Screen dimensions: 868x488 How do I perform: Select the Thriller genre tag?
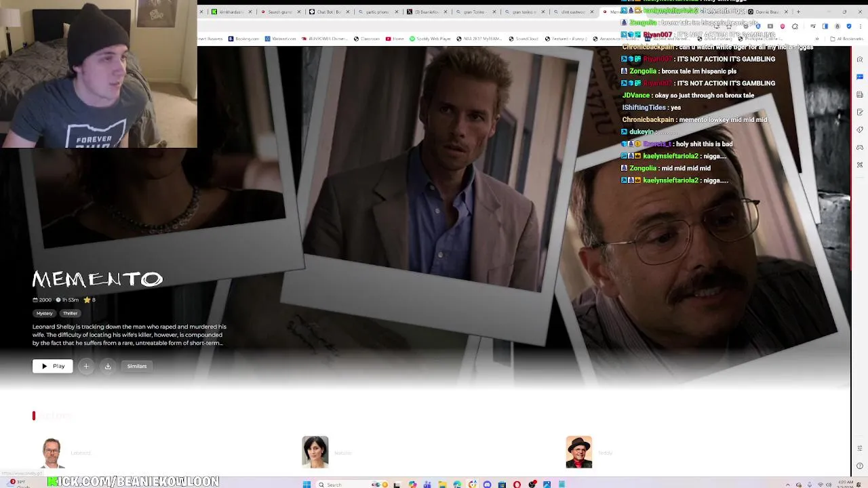tap(70, 313)
